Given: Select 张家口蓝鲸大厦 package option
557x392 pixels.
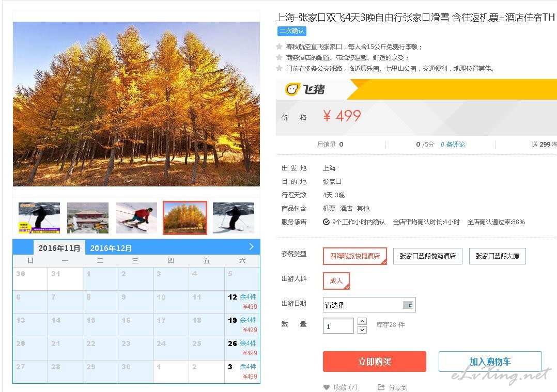Looking at the screenshot, I should pos(497,256).
